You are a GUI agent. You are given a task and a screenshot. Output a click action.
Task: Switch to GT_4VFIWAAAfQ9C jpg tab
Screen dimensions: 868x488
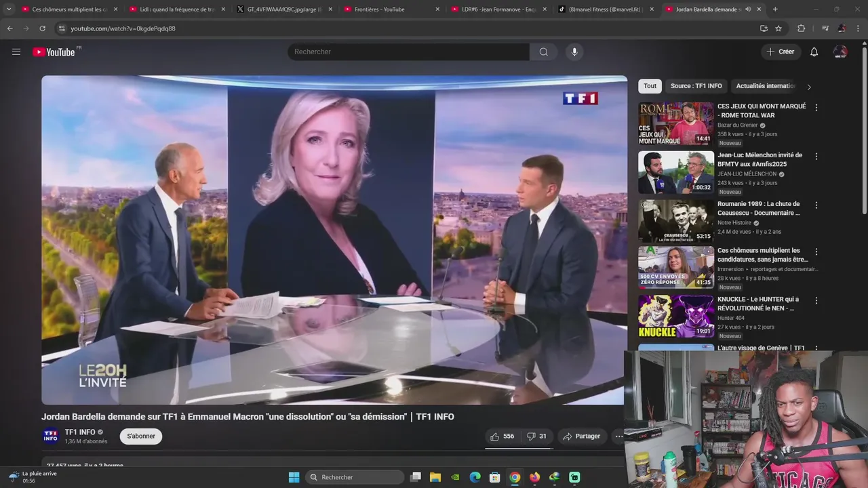click(283, 9)
